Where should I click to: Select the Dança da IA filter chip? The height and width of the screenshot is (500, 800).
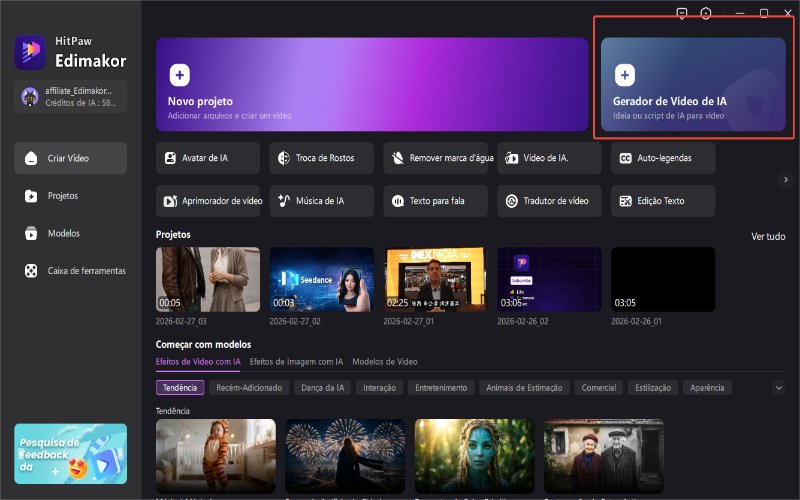(322, 388)
